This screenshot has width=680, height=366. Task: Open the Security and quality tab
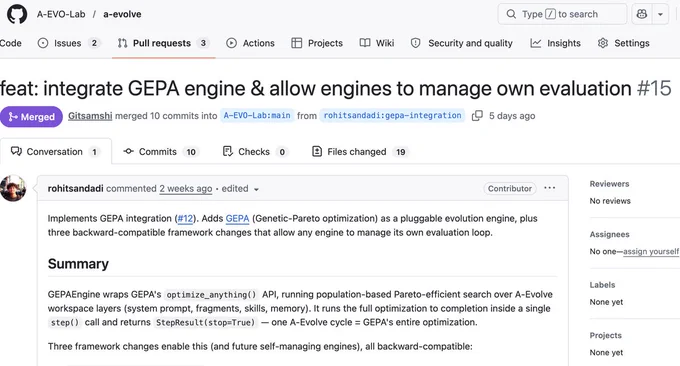pos(462,43)
